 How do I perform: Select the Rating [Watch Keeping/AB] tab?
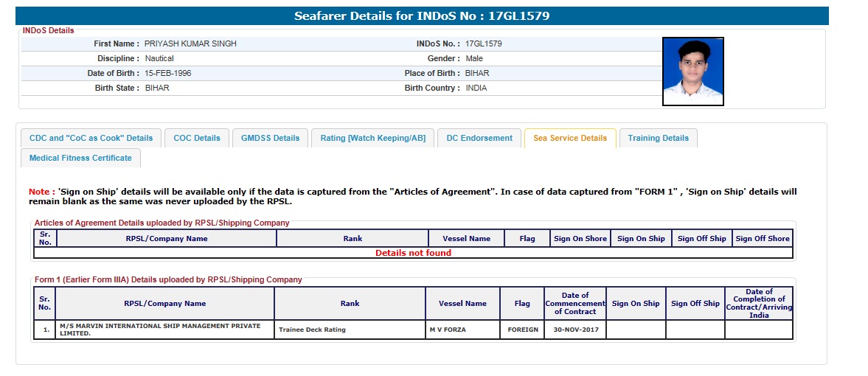(372, 138)
